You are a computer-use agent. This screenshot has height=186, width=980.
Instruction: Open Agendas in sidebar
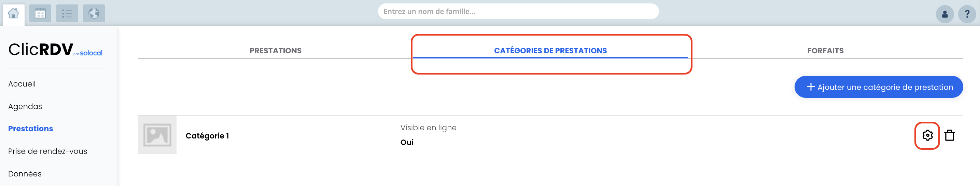pos(25,106)
